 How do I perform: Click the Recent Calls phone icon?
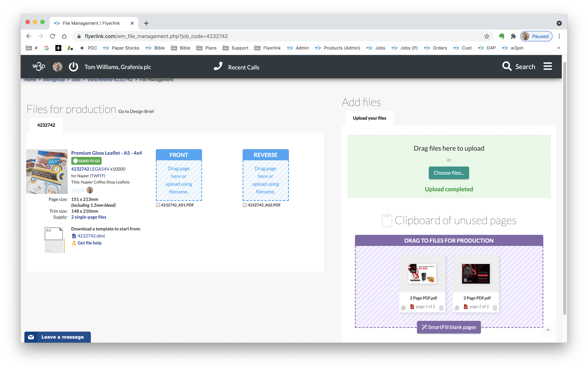pos(218,66)
